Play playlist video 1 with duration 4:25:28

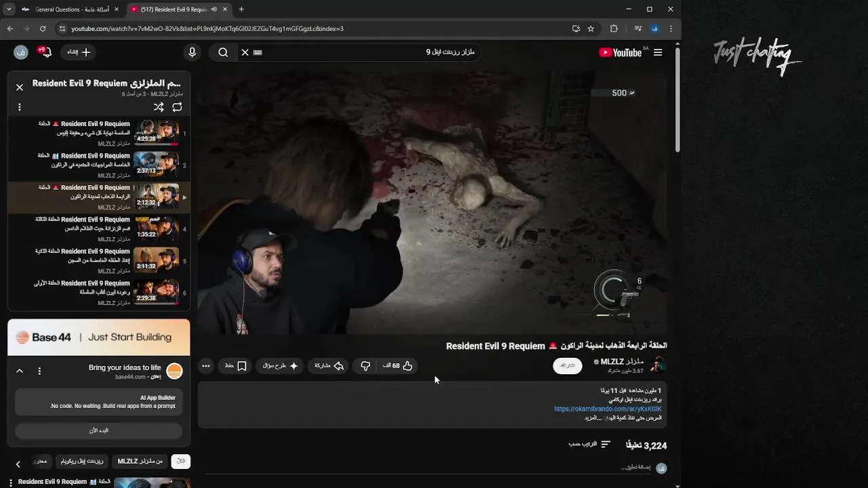point(99,134)
